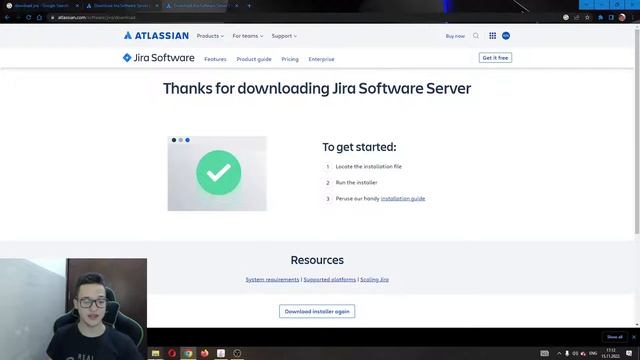Click Download installer again button
The height and width of the screenshot is (360, 640).
coord(317,311)
